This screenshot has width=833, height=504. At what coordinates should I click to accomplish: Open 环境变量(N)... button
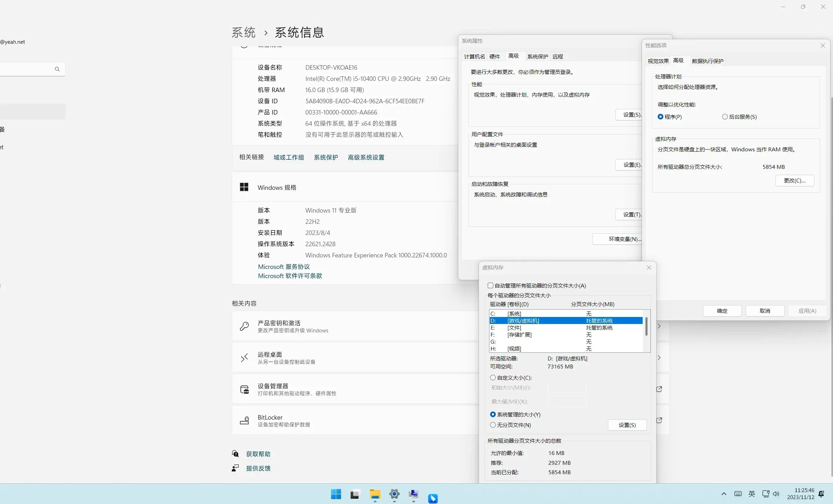tap(617, 239)
